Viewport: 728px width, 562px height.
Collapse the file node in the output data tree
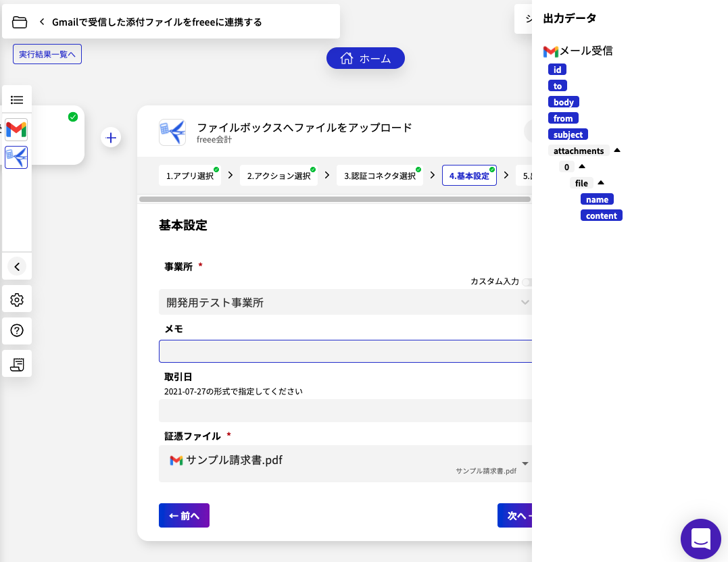click(601, 182)
